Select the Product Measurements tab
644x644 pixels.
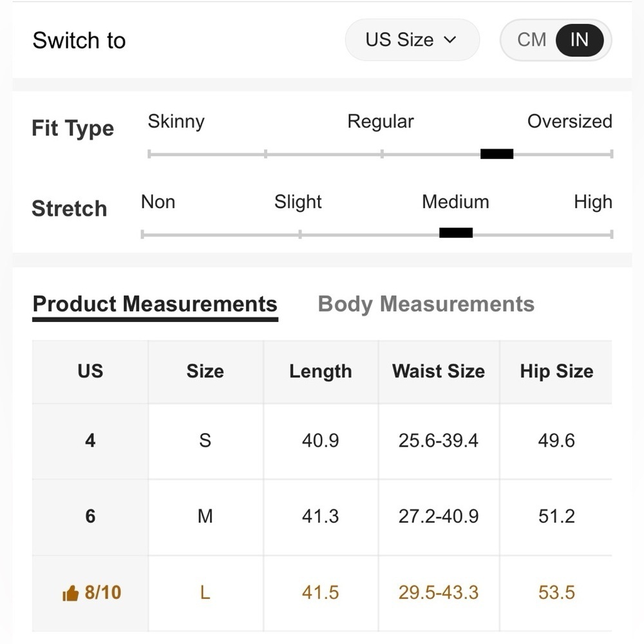tap(155, 305)
